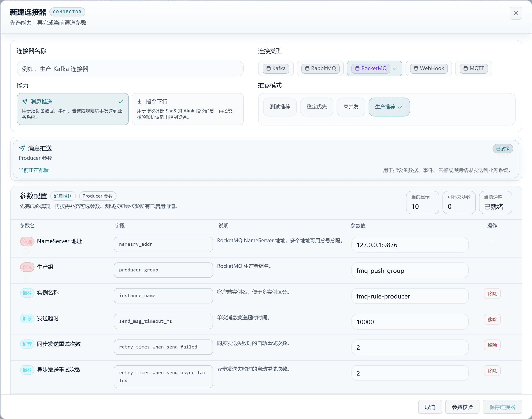Image resolution: width=532 pixels, height=419 pixels.
Task: Click the 参数校验 button
Action: [462, 407]
